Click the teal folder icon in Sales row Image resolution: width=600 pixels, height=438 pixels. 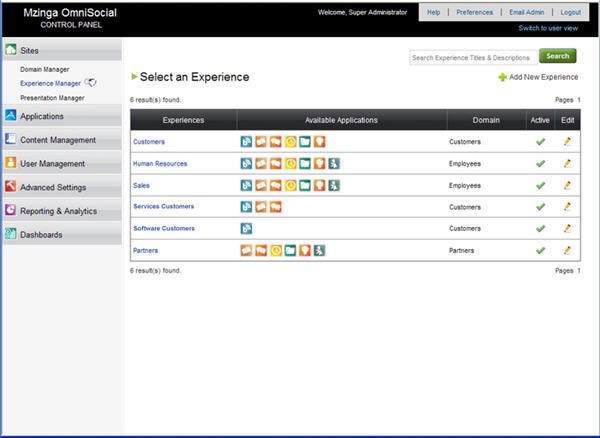point(305,186)
